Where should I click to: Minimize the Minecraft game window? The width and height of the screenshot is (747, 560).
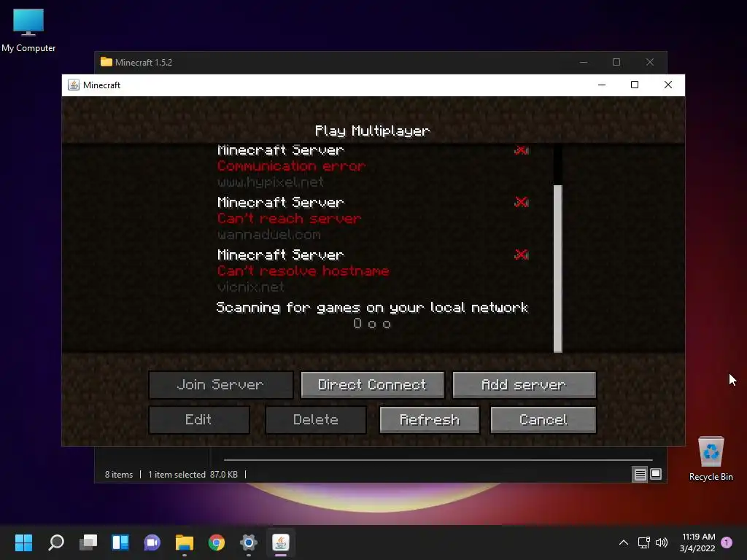coord(602,85)
